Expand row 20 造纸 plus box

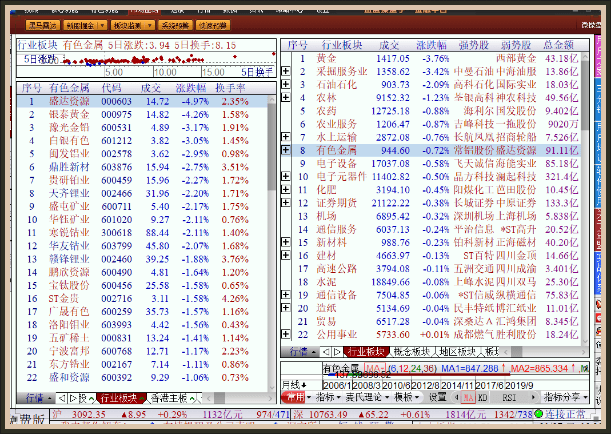pos(286,308)
